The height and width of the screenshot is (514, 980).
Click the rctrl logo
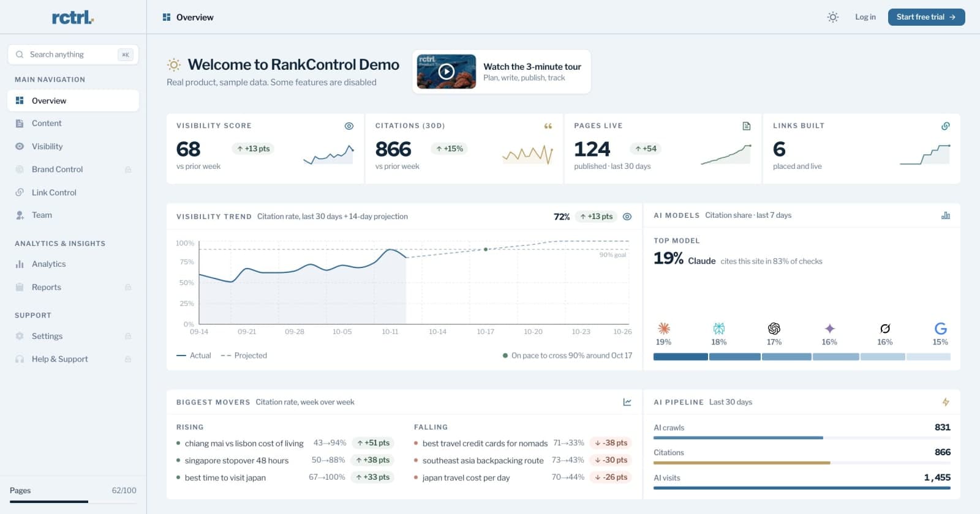(x=73, y=17)
